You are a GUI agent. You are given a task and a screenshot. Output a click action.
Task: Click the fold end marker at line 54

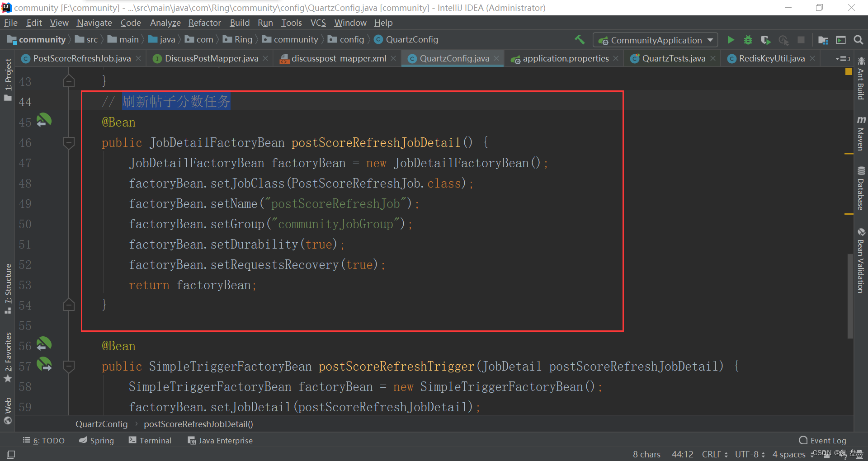tap(69, 305)
